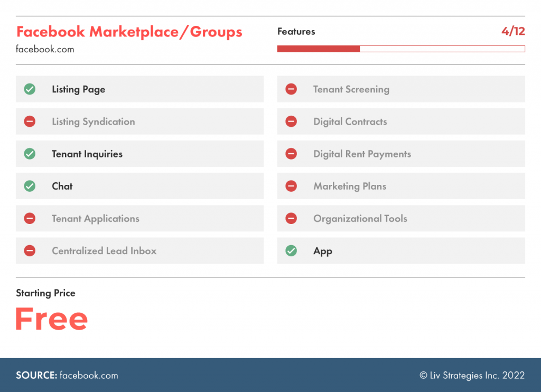This screenshot has height=392, width=541.
Task: Click the SOURCE: facebook.com footer text
Action: click(67, 376)
